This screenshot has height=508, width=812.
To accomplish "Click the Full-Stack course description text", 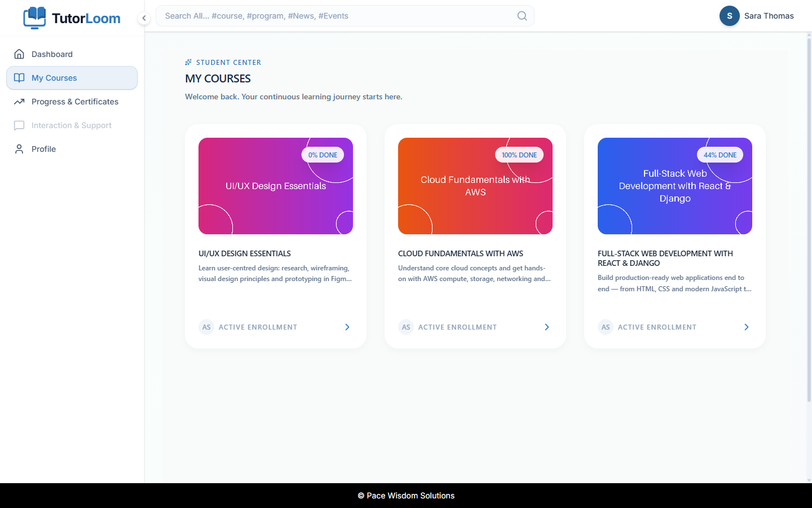I will pyautogui.click(x=674, y=283).
